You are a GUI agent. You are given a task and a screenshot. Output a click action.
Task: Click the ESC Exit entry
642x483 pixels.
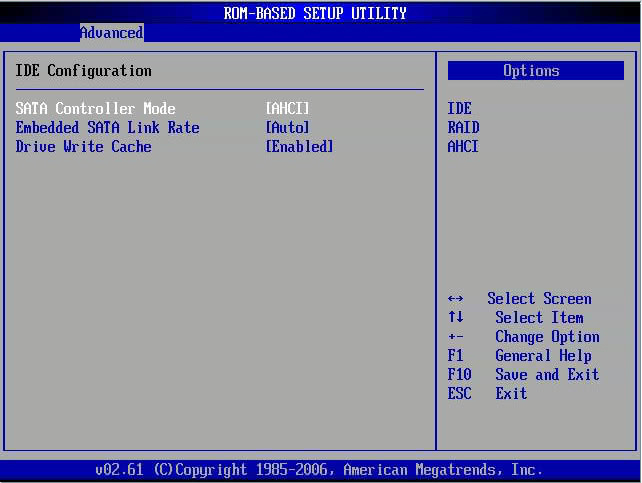point(488,393)
